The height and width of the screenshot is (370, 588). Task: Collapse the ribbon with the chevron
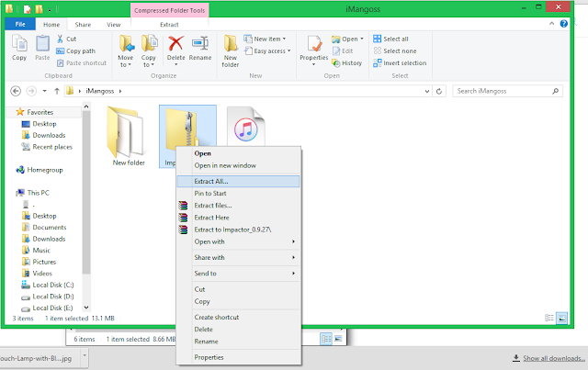click(x=551, y=24)
